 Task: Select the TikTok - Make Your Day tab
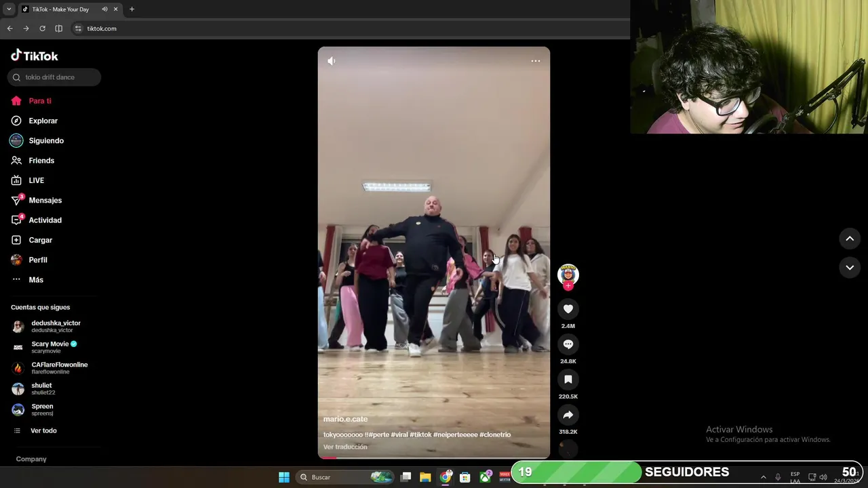(69, 9)
